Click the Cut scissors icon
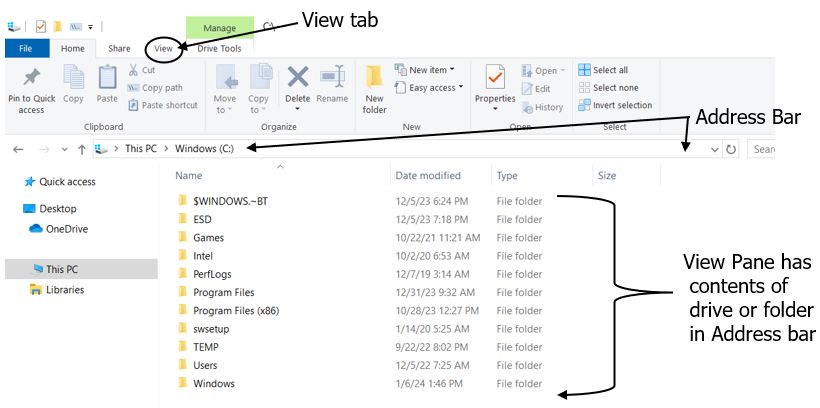Viewport: 820px width, 408px height. pyautogui.click(x=134, y=70)
